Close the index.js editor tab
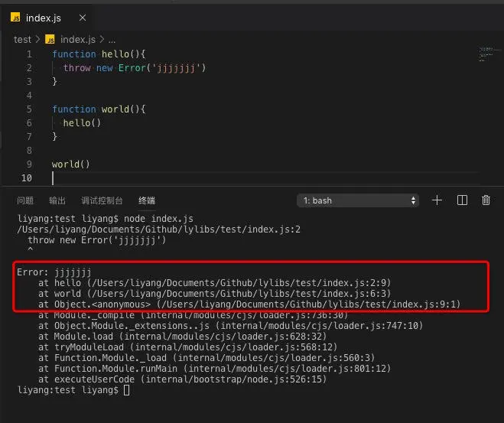504x423 pixels. click(83, 18)
